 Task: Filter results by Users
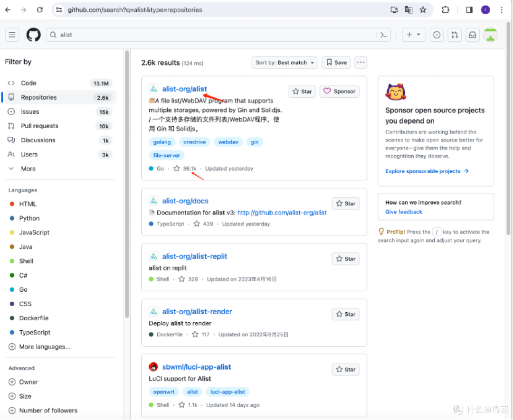(x=60, y=154)
